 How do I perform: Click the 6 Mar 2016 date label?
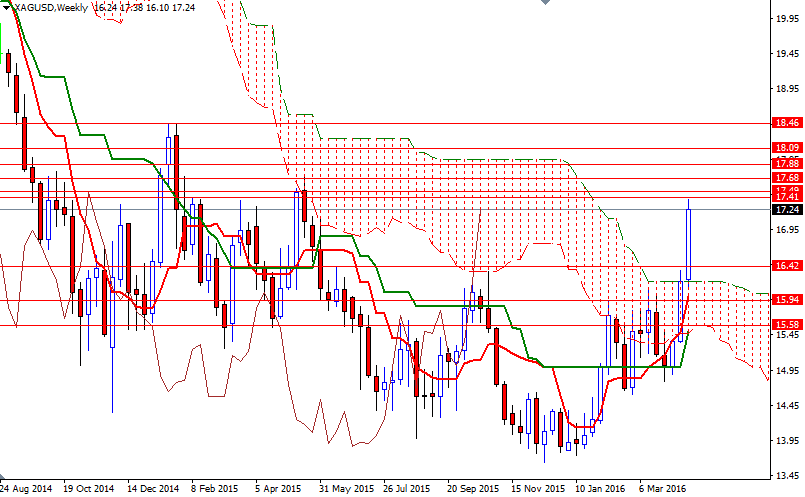[x=662, y=488]
